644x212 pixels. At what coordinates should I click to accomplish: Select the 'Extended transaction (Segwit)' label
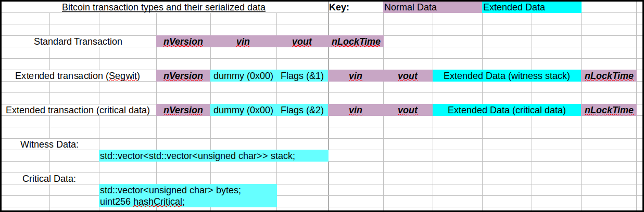pyautogui.click(x=78, y=76)
